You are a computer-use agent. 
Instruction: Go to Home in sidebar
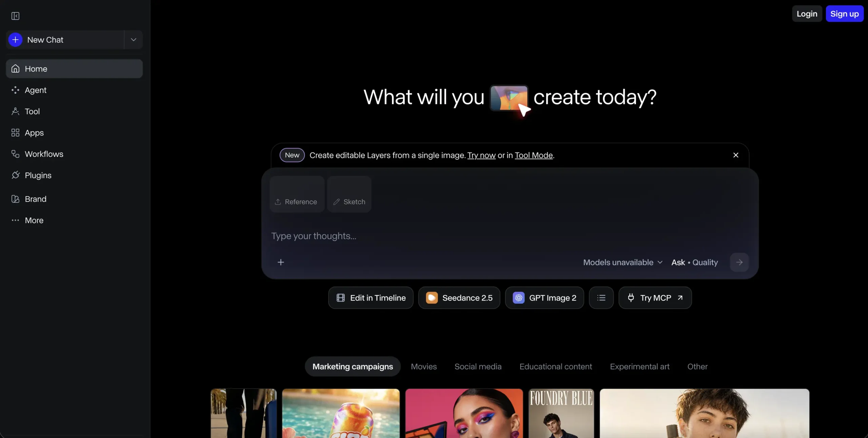coord(74,69)
